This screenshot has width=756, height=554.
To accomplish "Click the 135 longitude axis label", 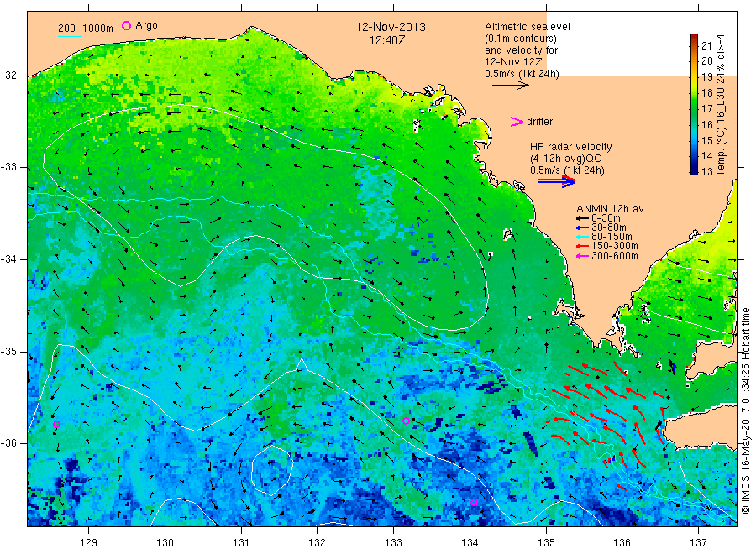I will click(546, 543).
